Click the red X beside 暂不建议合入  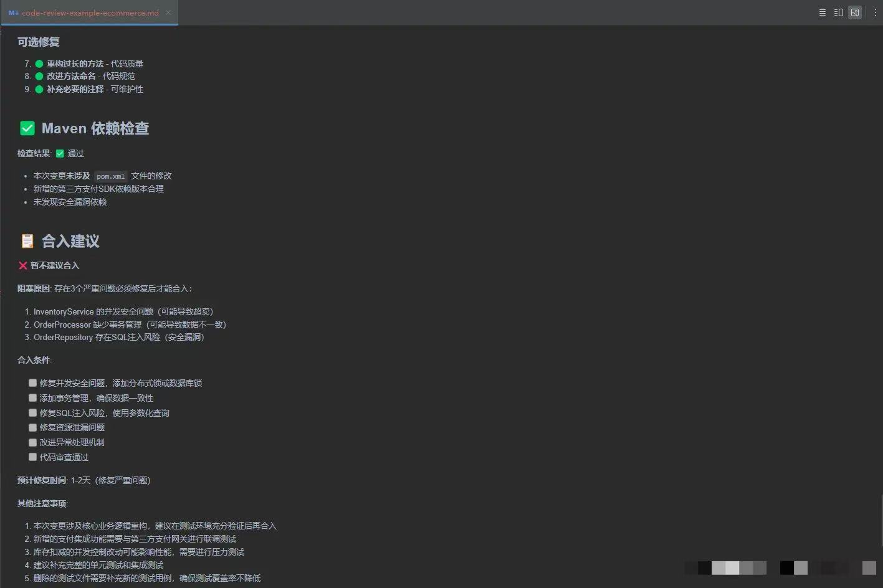click(23, 266)
